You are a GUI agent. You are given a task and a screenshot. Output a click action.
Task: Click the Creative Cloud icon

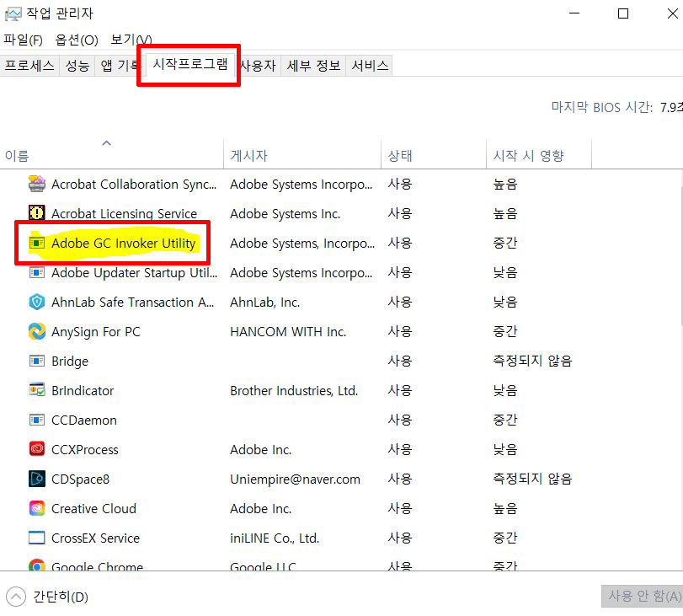36,508
